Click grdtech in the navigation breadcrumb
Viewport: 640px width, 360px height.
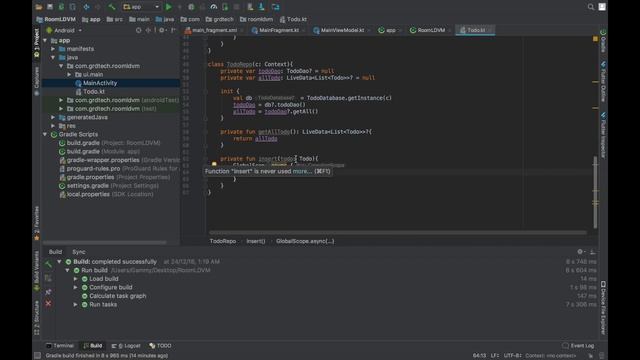click(x=220, y=19)
